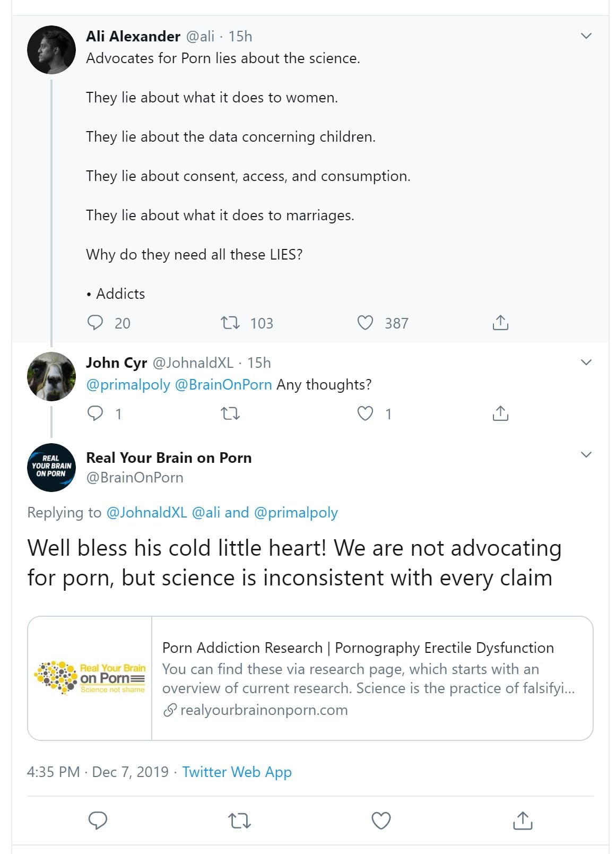Screen dimensions: 616x854
Task: Click the Twitter Web App source link
Action: (237, 772)
